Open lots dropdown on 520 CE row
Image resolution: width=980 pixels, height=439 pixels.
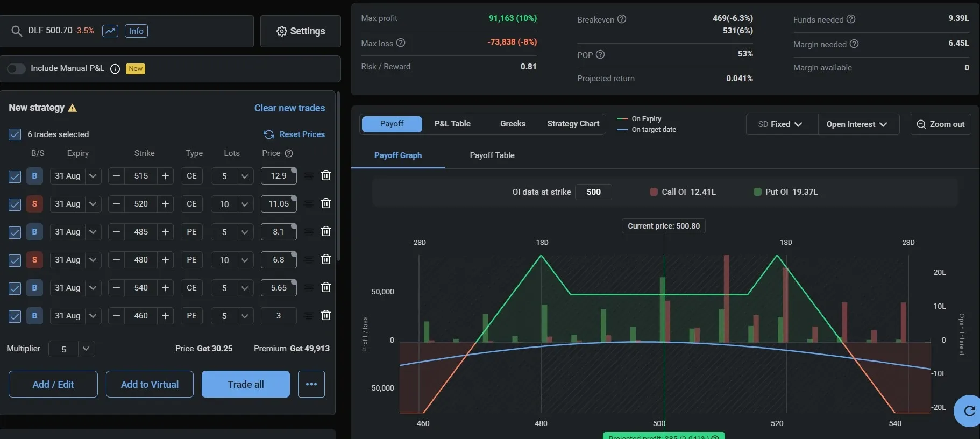click(x=245, y=204)
